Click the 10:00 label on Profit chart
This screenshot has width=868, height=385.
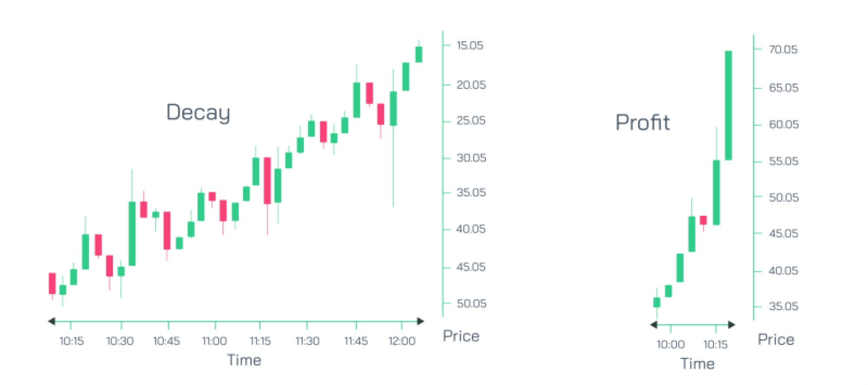point(671,345)
